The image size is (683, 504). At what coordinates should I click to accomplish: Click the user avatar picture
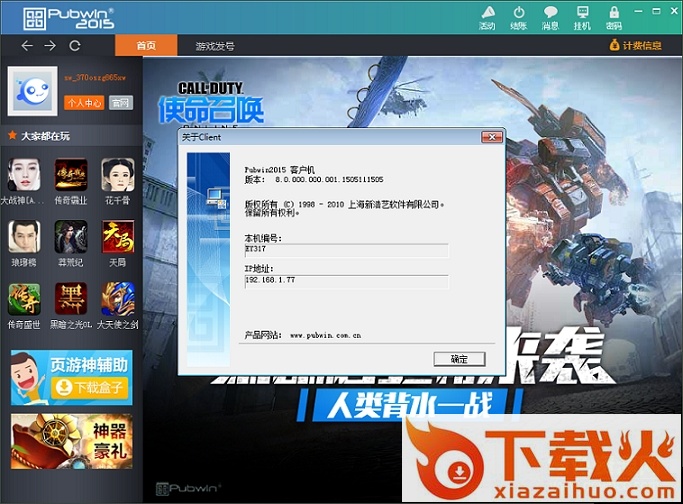coord(33,91)
